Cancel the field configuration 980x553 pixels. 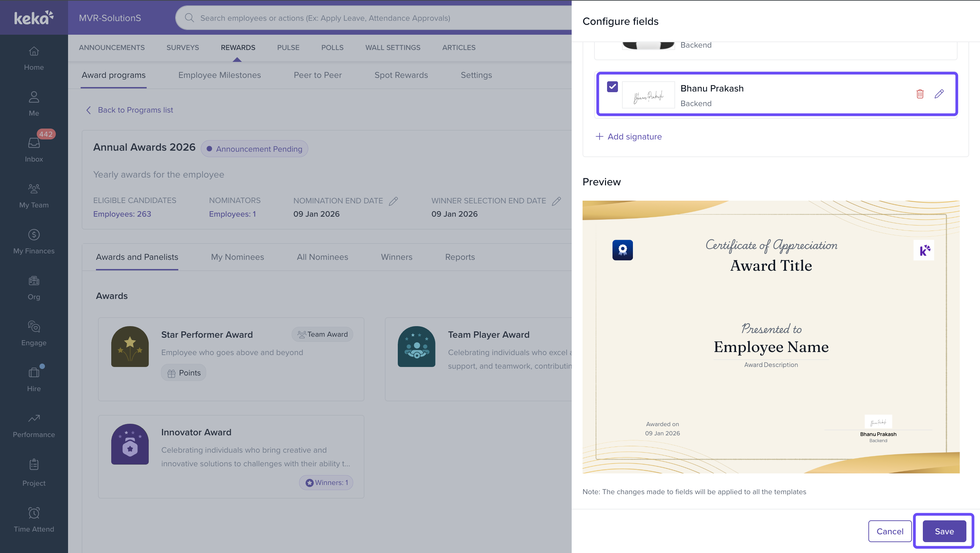889,531
